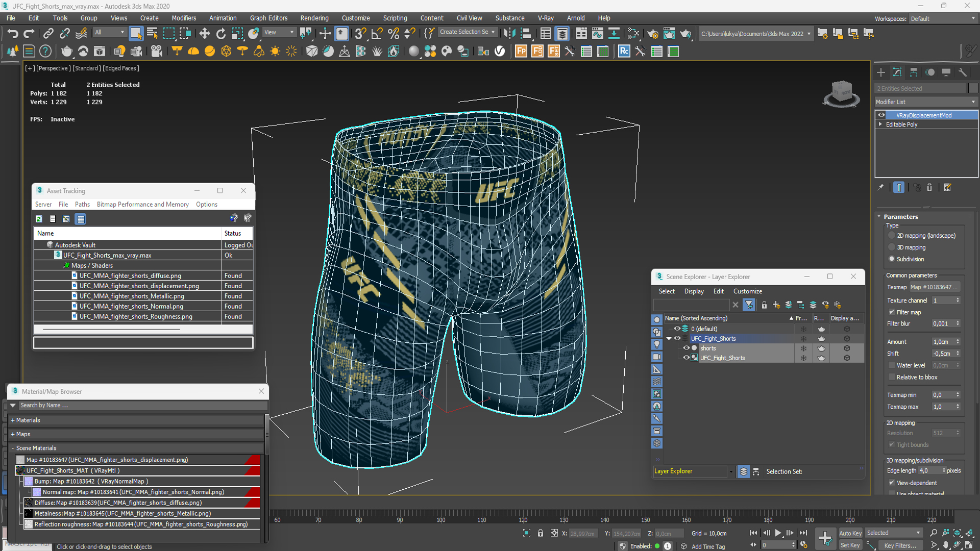980x551 pixels.
Task: Open Paths menu in Asset Tracking
Action: coord(82,205)
